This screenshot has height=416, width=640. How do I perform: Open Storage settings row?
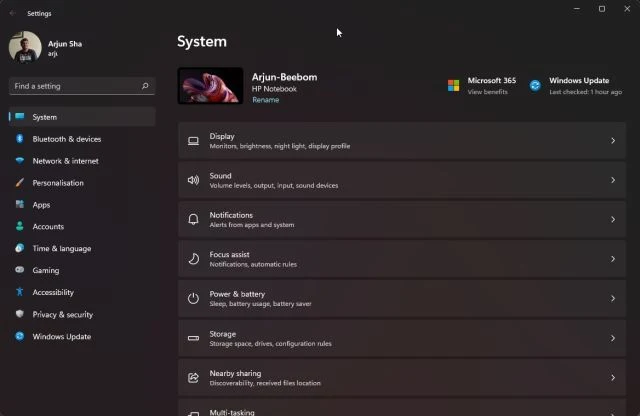[402, 338]
